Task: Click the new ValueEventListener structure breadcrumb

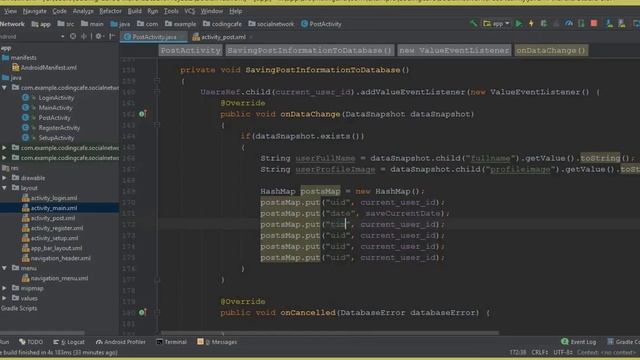Action: tap(454, 51)
